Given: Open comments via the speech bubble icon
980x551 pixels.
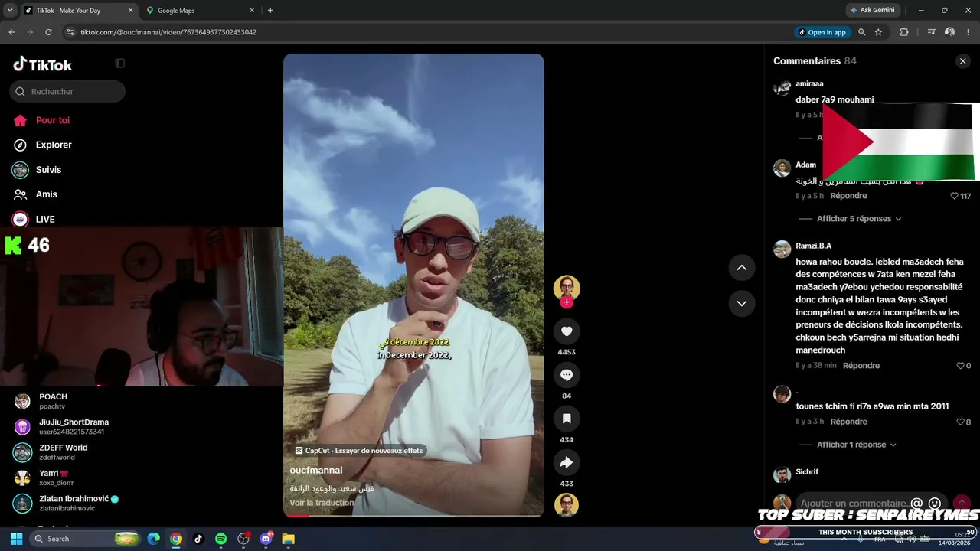Looking at the screenshot, I should [567, 375].
